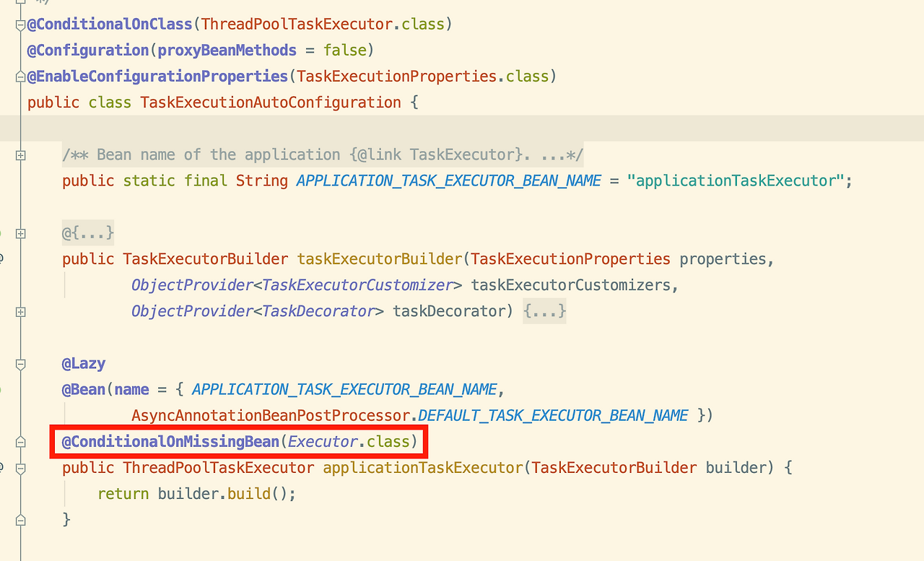Image resolution: width=924 pixels, height=561 pixels.
Task: Click the taskDecorator parameter name
Action: [449, 311]
